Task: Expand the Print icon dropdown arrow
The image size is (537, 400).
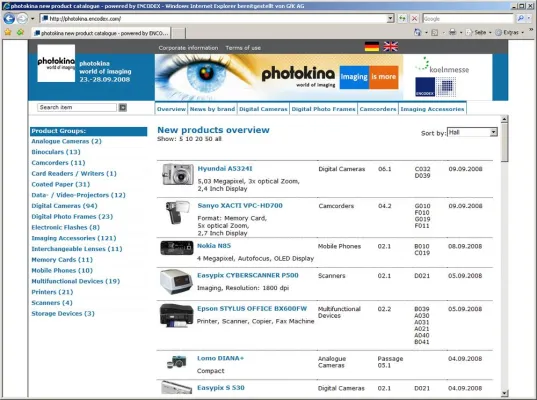Action: (x=461, y=33)
